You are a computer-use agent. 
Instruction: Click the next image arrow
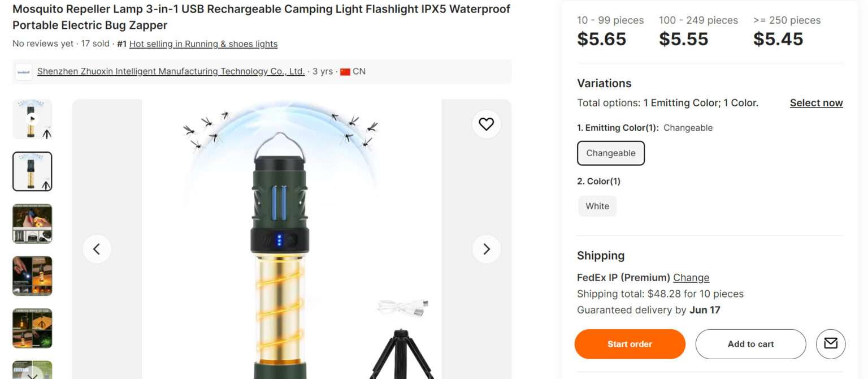(486, 248)
